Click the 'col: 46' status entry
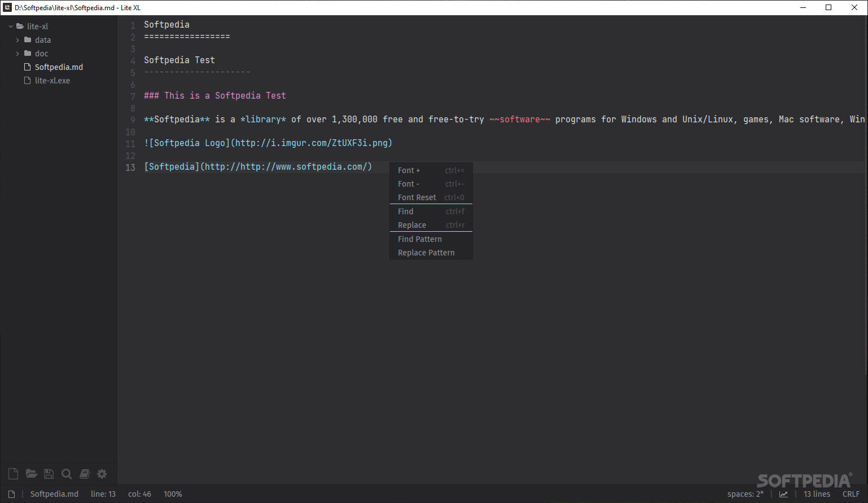 pyautogui.click(x=139, y=494)
